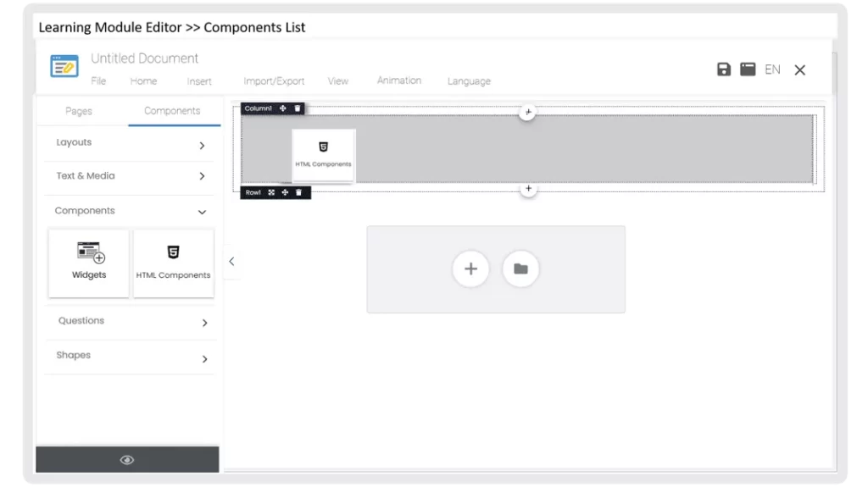This screenshot has width=868, height=487.
Task: Collapse the sidebar with the left chevron
Action: 232,261
